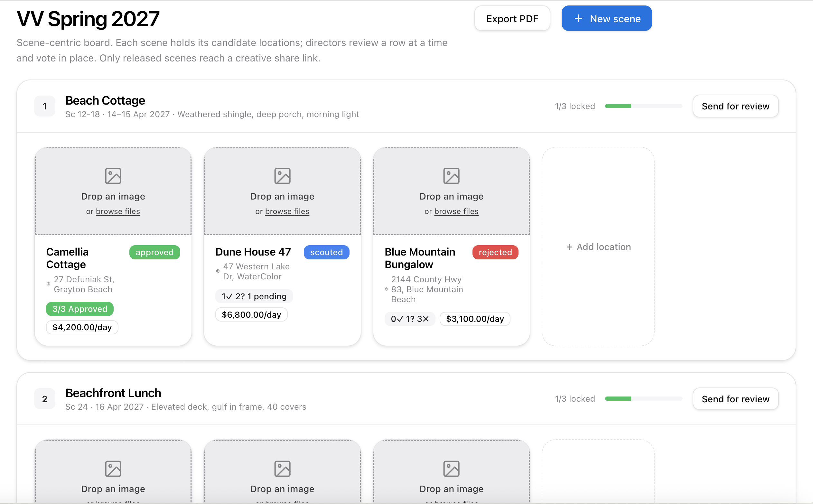The image size is (813, 504).
Task: Click the map pin icon beside 2144 County Hwy 83
Action: (x=386, y=289)
